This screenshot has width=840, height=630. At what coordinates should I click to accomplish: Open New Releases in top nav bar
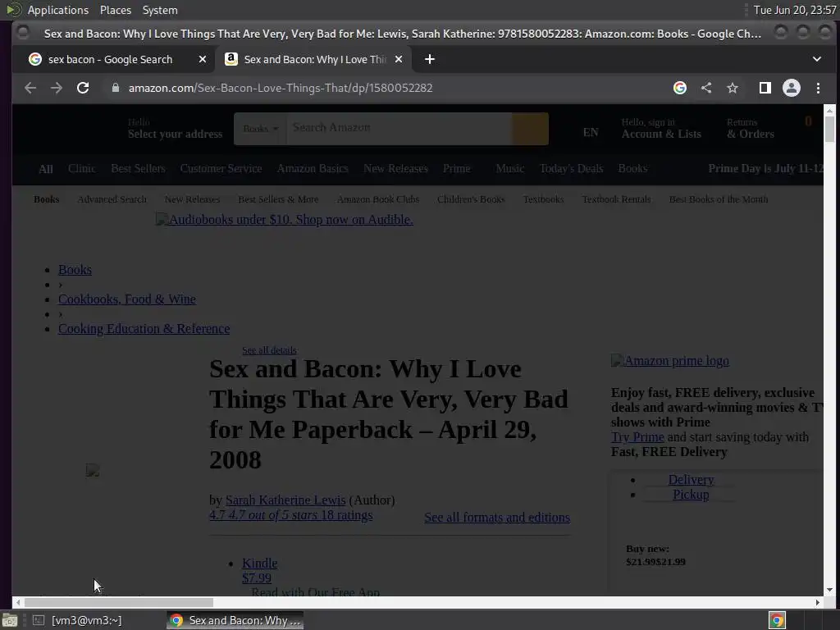395,168
